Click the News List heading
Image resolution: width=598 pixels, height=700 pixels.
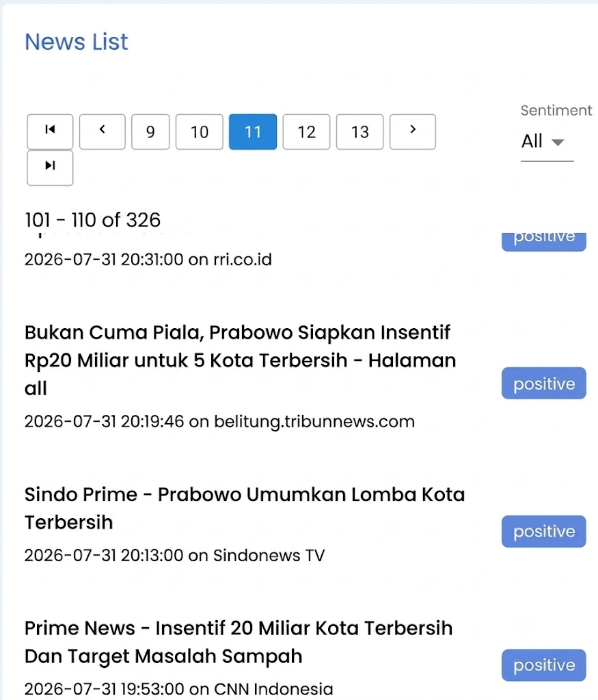tap(77, 42)
